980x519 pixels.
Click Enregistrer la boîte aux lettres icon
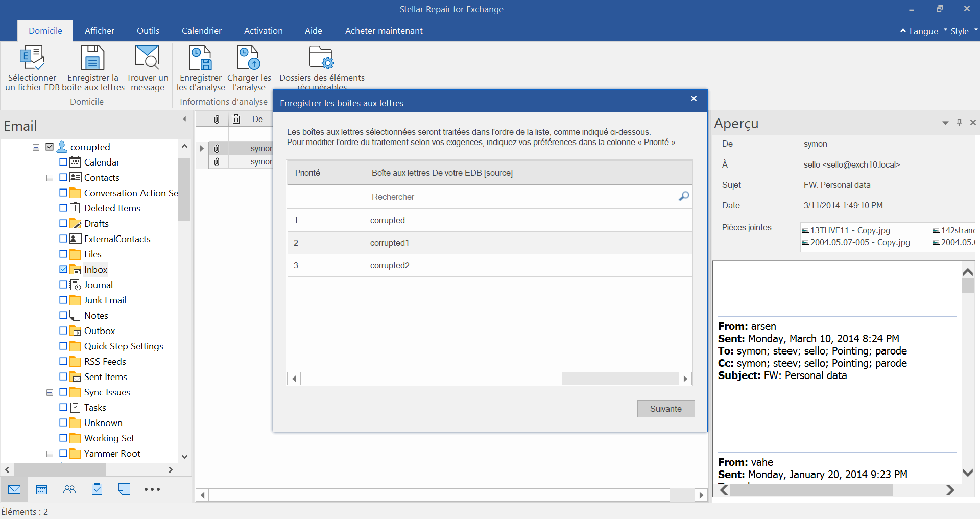[x=92, y=58]
